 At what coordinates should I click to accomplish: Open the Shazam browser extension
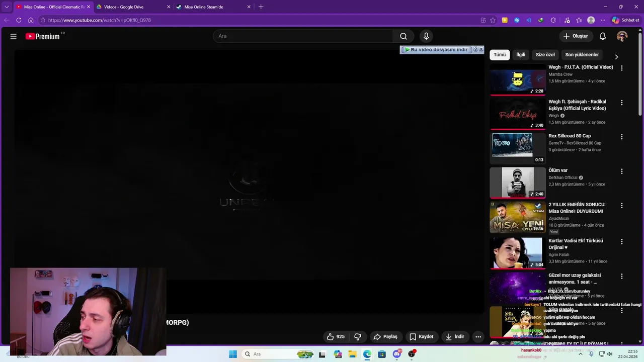(517, 20)
